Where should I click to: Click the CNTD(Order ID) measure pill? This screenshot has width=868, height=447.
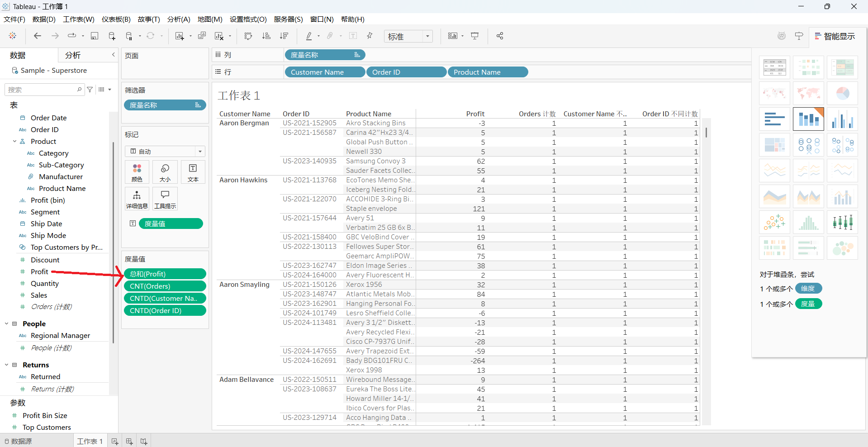[165, 310]
